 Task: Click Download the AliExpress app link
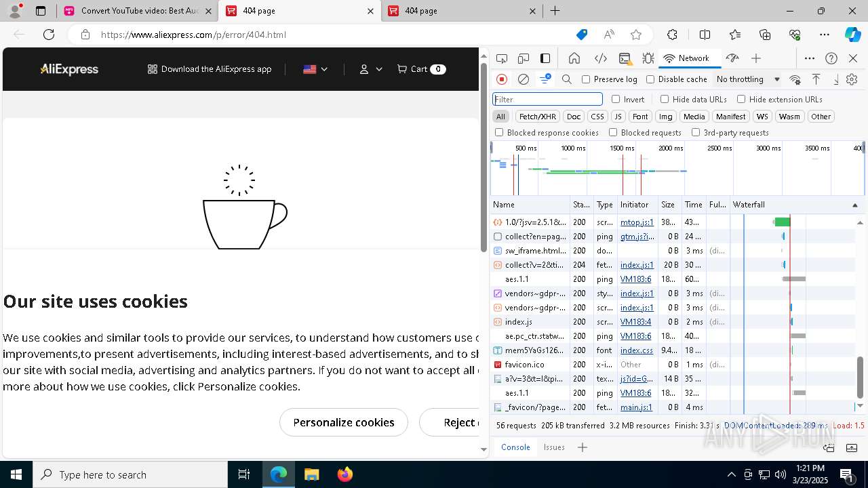pos(210,69)
